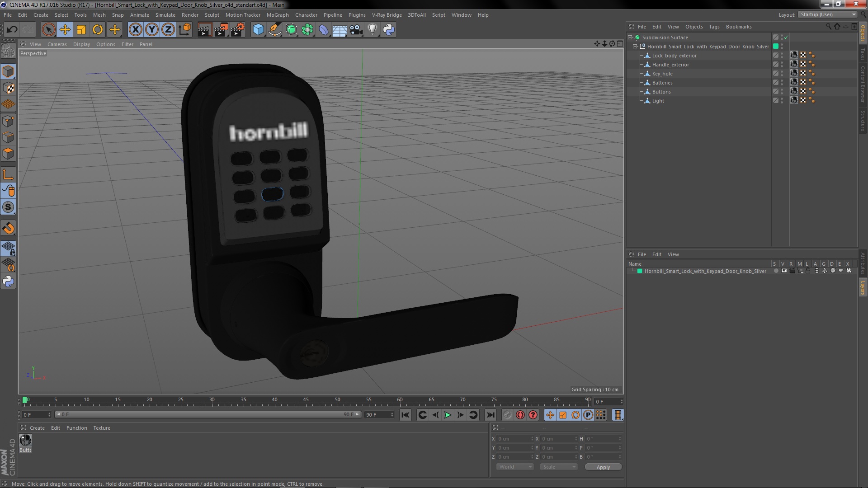Toggle Z axis lock
The image size is (868, 488).
(168, 30)
